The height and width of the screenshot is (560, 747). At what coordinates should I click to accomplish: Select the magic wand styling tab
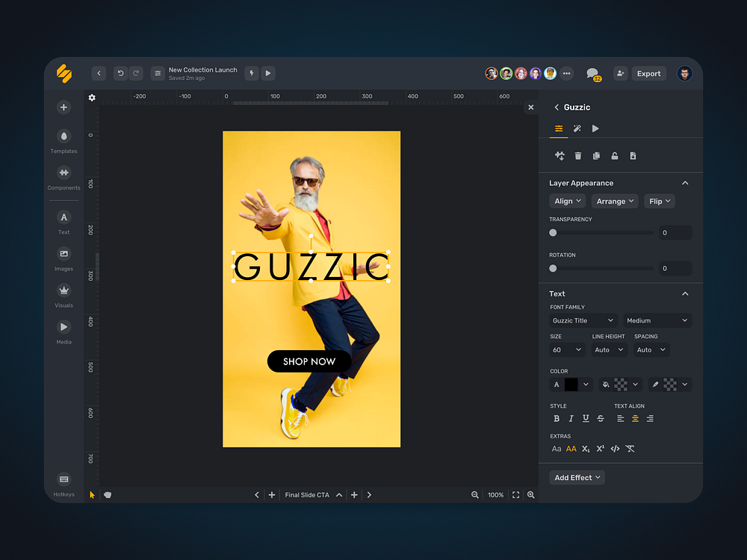pos(577,128)
